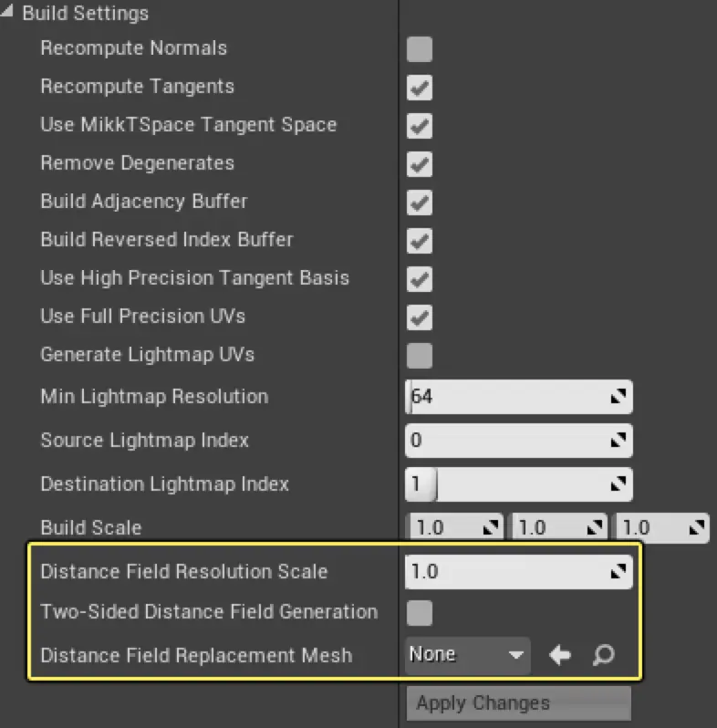Select the Two-Sided Distance Field Generation label
The height and width of the screenshot is (728, 717).
point(209,612)
